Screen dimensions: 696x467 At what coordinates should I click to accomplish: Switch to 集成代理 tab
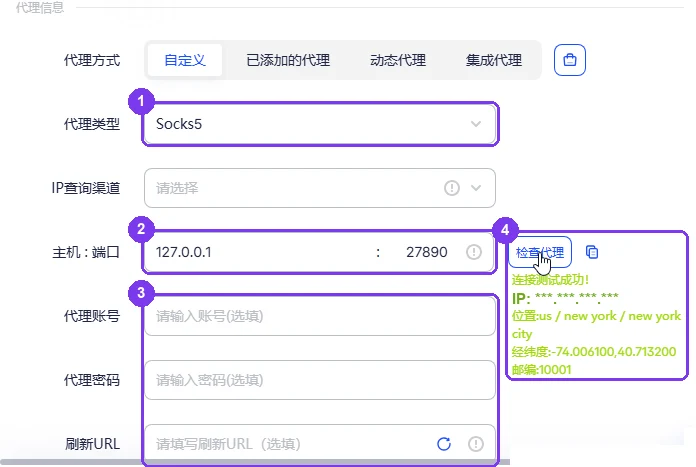pos(494,60)
